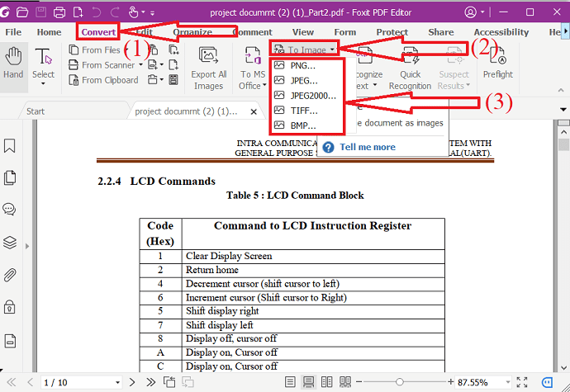The height and width of the screenshot is (392, 570).
Task: Go to the next page arrow
Action: click(x=132, y=382)
